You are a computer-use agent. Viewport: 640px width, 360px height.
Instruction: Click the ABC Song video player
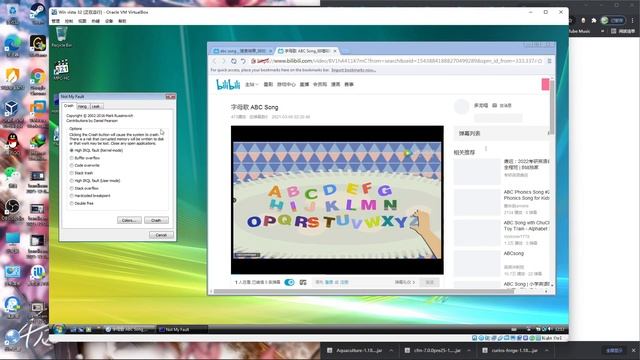click(x=337, y=200)
